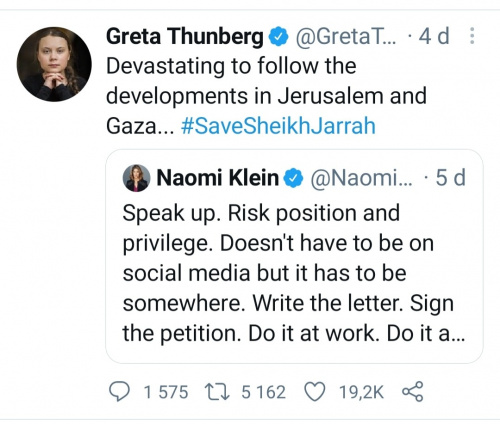Click the 5 d timestamp in quoted tweet
Screen dimensions: 500x424
click(x=450, y=178)
